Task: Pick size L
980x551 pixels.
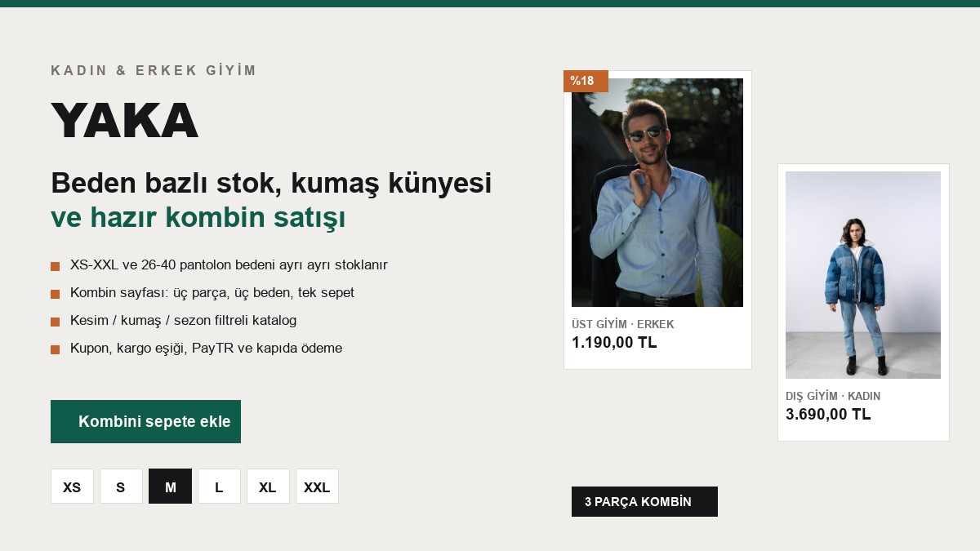Action: 219,487
